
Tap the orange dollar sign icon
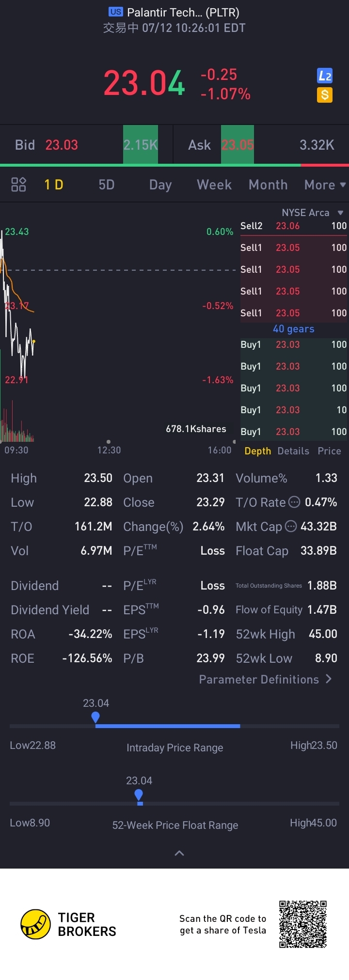coord(325,94)
